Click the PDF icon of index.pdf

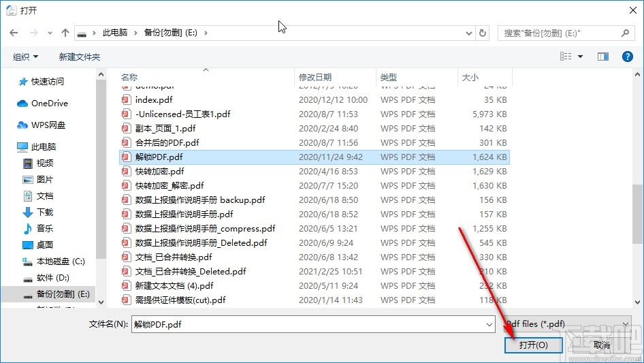click(x=126, y=99)
